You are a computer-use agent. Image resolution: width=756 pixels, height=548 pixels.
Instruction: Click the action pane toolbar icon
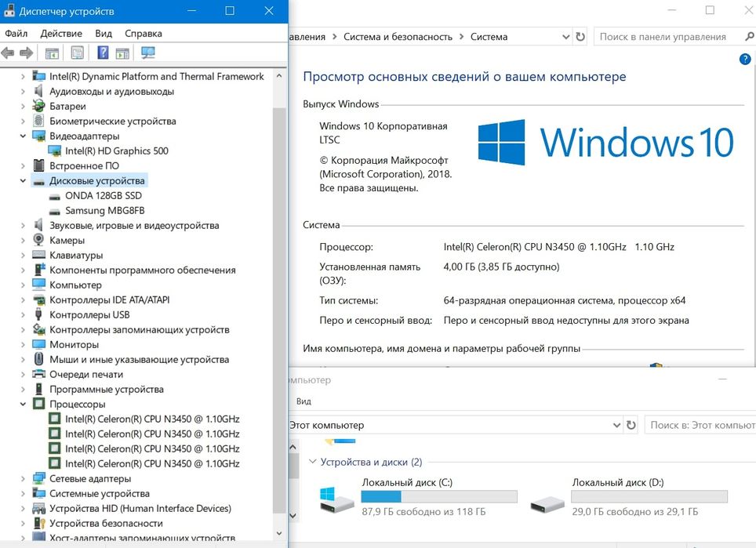click(122, 53)
